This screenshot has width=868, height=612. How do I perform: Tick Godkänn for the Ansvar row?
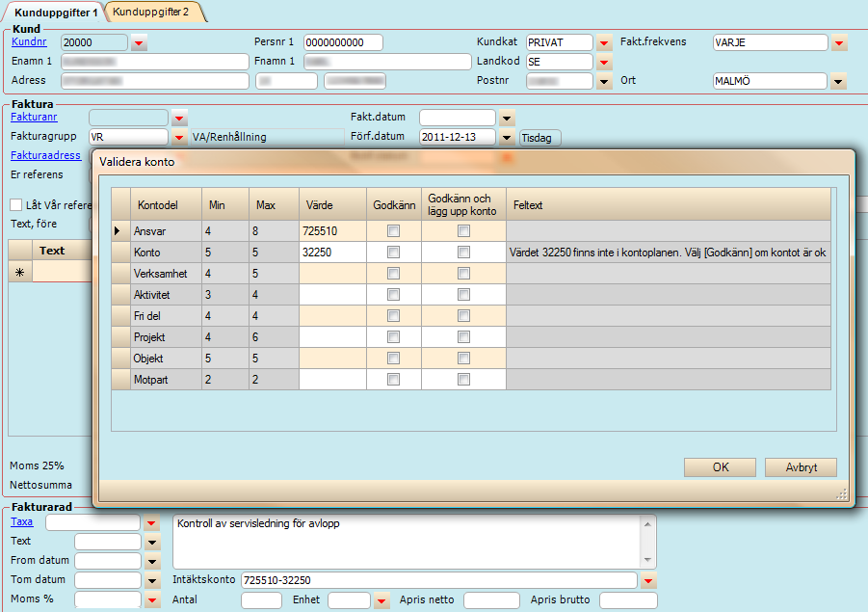click(393, 231)
